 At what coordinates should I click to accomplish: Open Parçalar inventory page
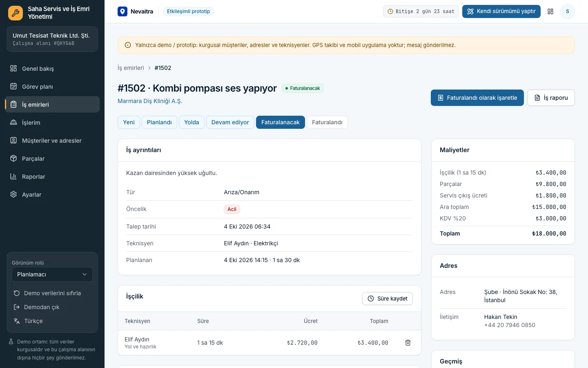point(52,159)
